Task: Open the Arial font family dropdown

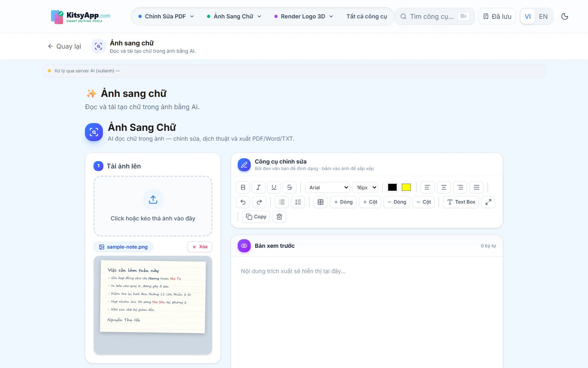Action: click(x=327, y=187)
